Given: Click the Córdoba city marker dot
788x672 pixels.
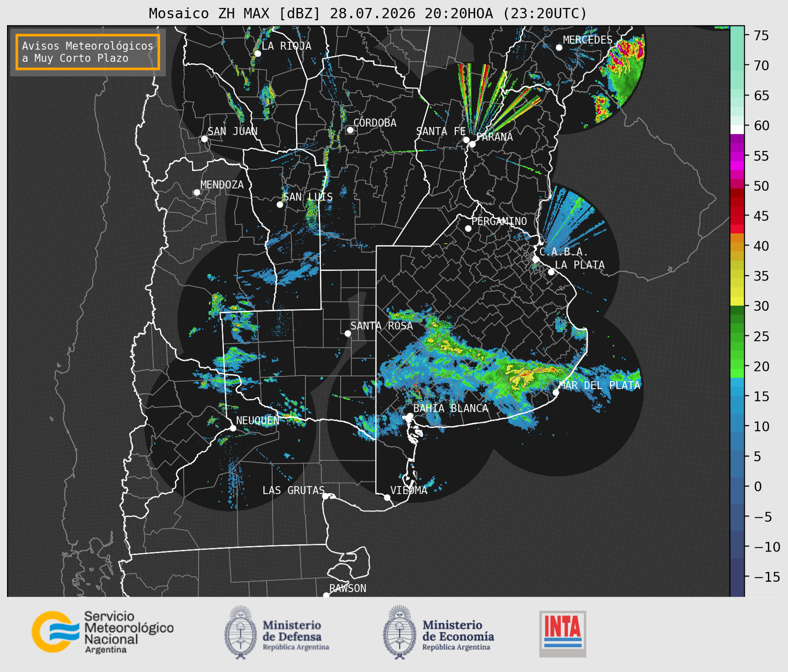Looking at the screenshot, I should click(350, 130).
